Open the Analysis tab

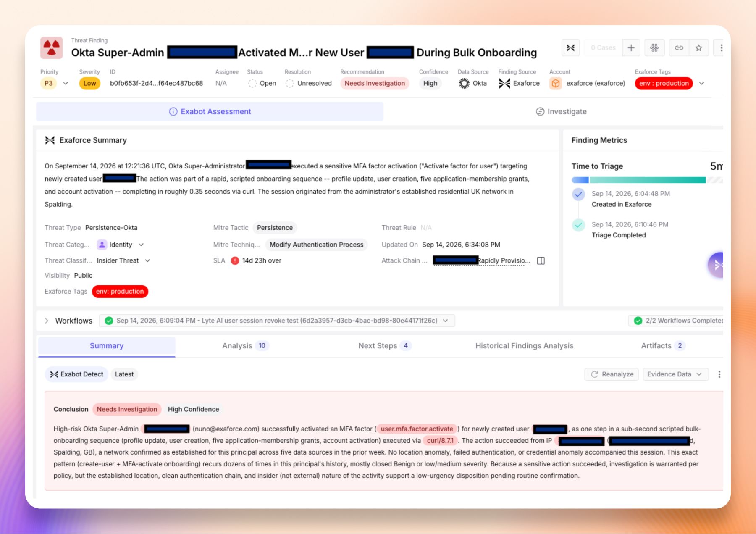point(245,346)
